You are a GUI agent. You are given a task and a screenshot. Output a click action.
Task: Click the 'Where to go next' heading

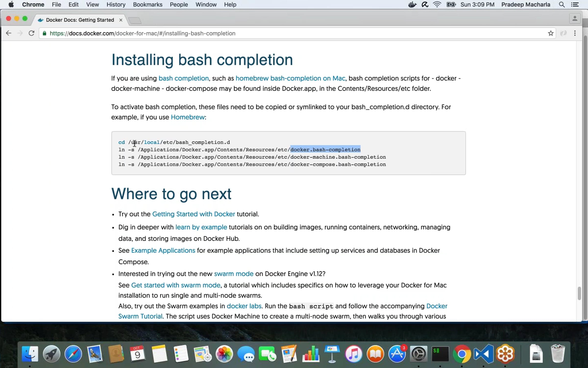coord(171,194)
